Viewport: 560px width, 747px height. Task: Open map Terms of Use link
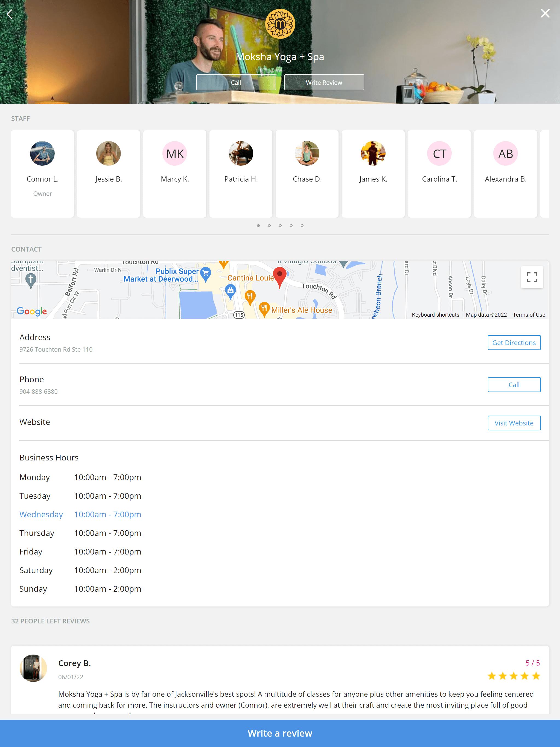(529, 315)
